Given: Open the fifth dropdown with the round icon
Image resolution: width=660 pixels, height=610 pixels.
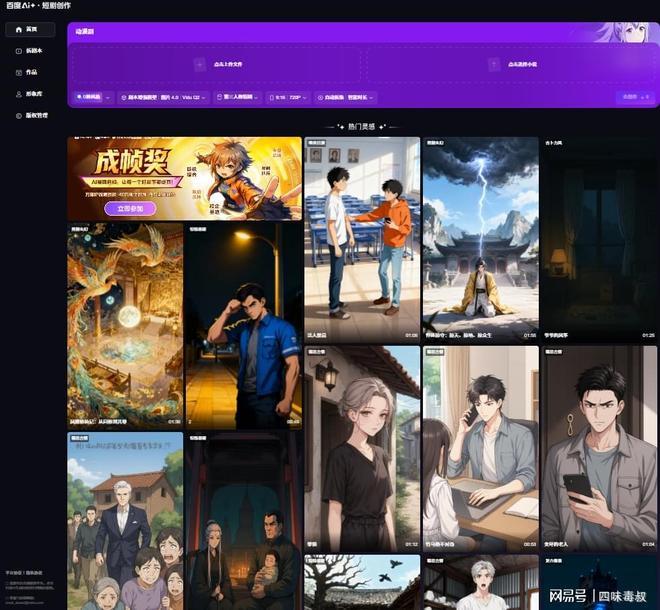Looking at the screenshot, I should (x=345, y=97).
